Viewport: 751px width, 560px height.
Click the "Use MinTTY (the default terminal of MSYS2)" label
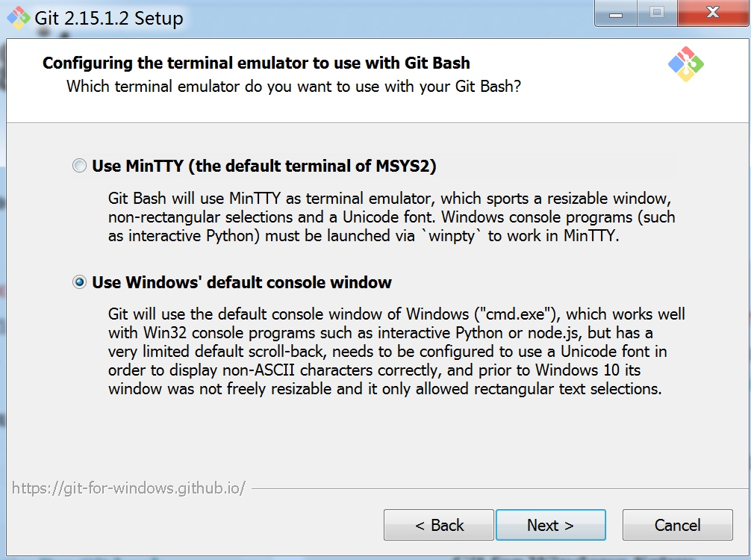[x=264, y=166]
